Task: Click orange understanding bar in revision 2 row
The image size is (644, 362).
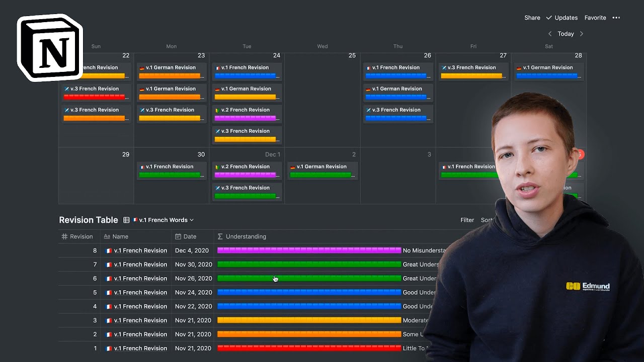Action: [309, 334]
